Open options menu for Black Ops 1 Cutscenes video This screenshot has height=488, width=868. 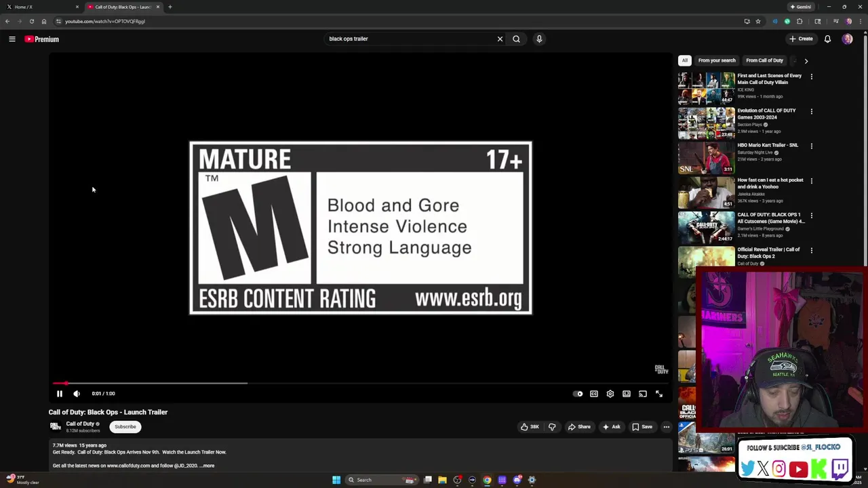click(x=811, y=216)
